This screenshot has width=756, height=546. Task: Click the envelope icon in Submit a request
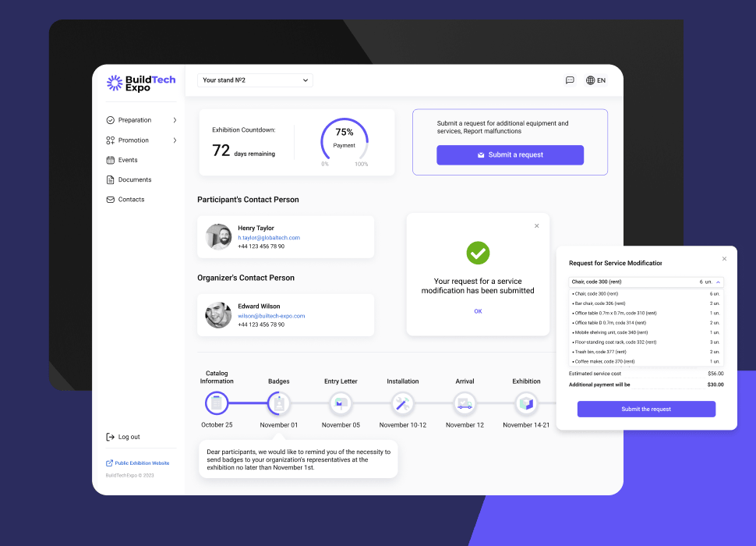(x=481, y=154)
